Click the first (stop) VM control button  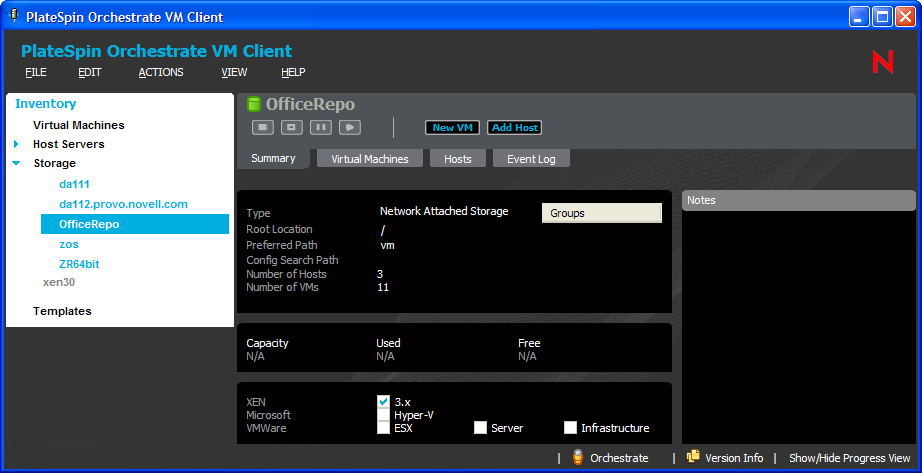point(262,127)
